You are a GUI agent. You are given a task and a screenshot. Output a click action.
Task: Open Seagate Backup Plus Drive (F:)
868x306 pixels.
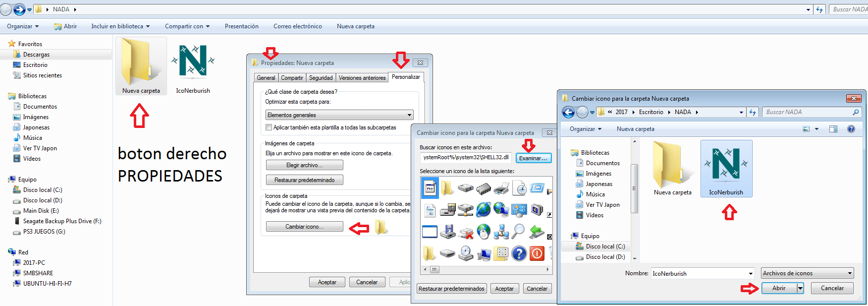click(62, 221)
